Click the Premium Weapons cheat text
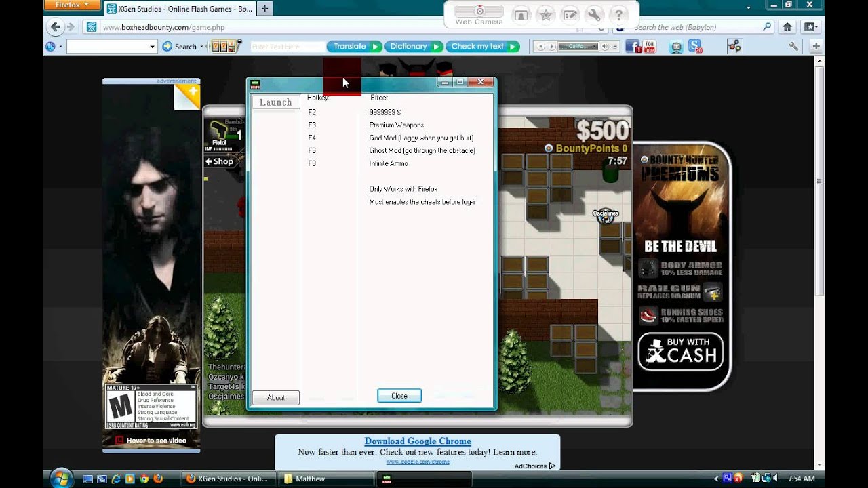Viewport: 868px width, 488px height. 397,125
